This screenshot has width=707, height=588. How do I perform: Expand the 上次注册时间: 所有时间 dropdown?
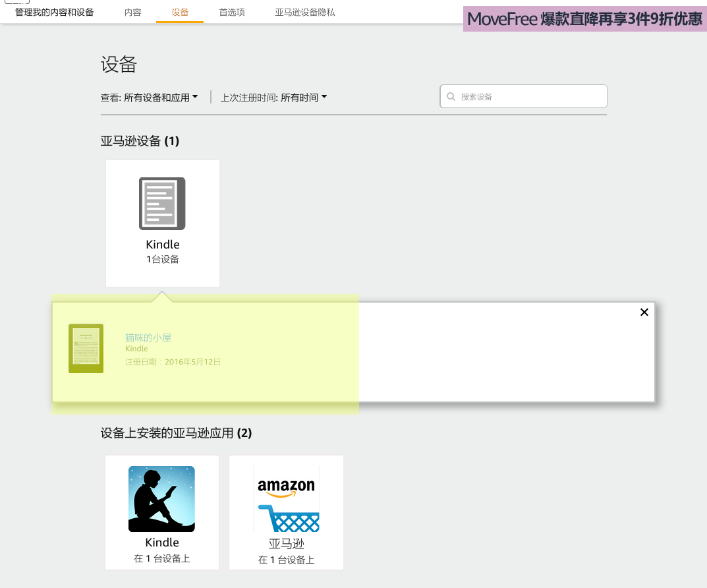(x=273, y=98)
